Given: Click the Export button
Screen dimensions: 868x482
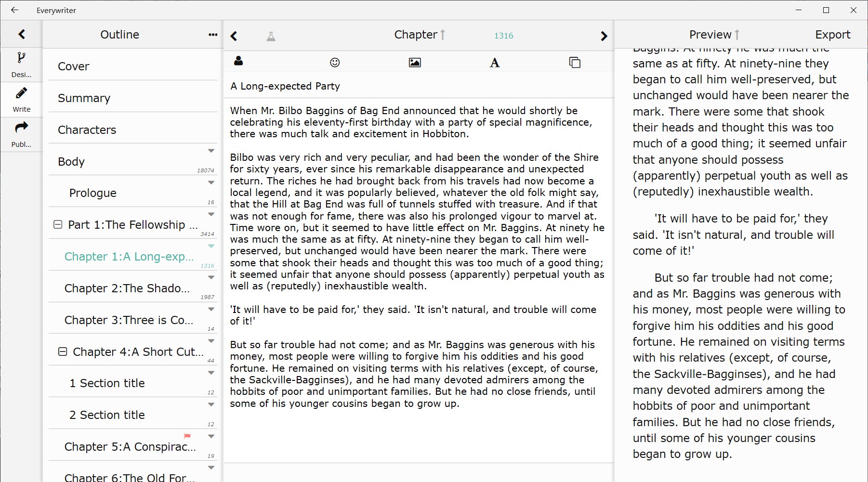Looking at the screenshot, I should [833, 35].
